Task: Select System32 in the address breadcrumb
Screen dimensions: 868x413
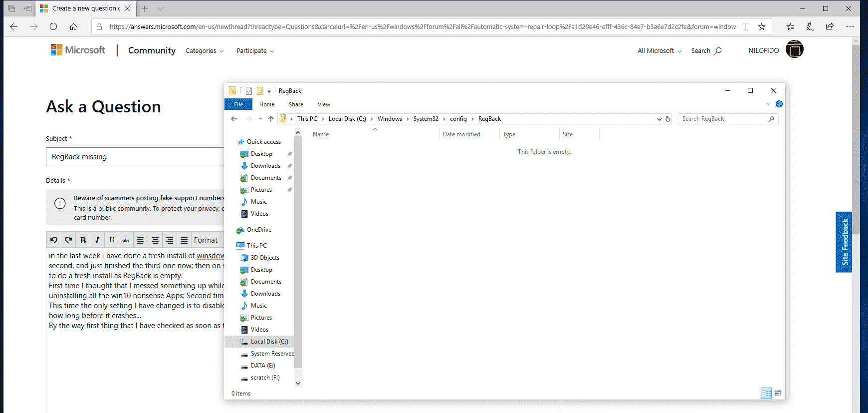Action: [x=426, y=119]
